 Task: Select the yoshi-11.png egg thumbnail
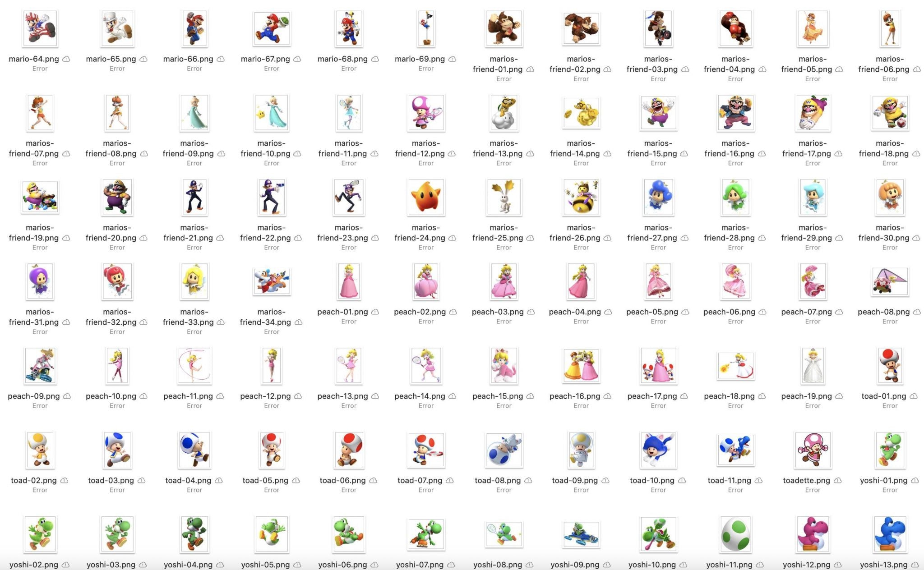pos(735,534)
